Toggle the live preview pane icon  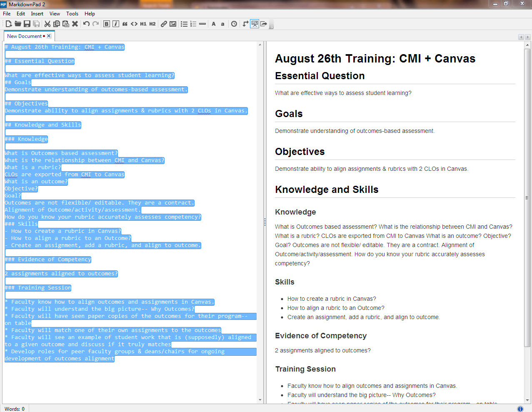pyautogui.click(x=255, y=24)
